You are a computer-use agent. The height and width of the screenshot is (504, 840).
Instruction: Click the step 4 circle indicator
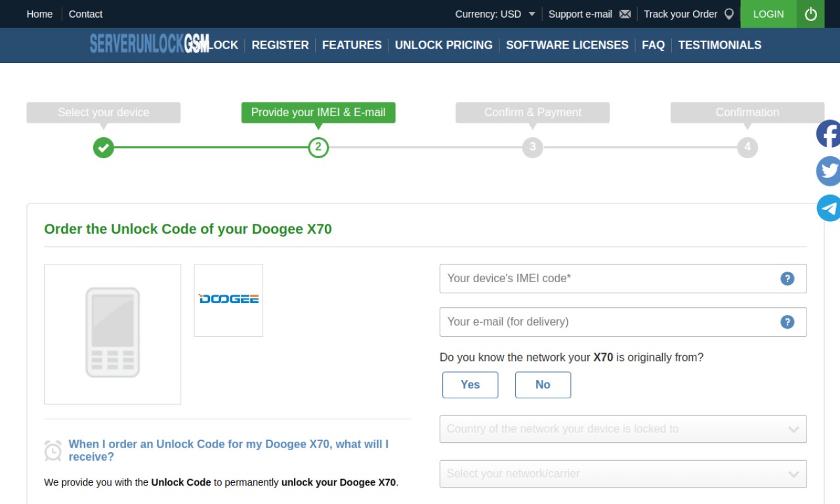tap(747, 147)
